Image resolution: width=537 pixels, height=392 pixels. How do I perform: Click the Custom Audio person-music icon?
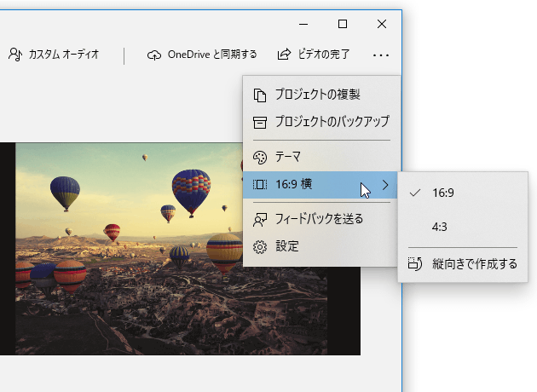coord(15,55)
